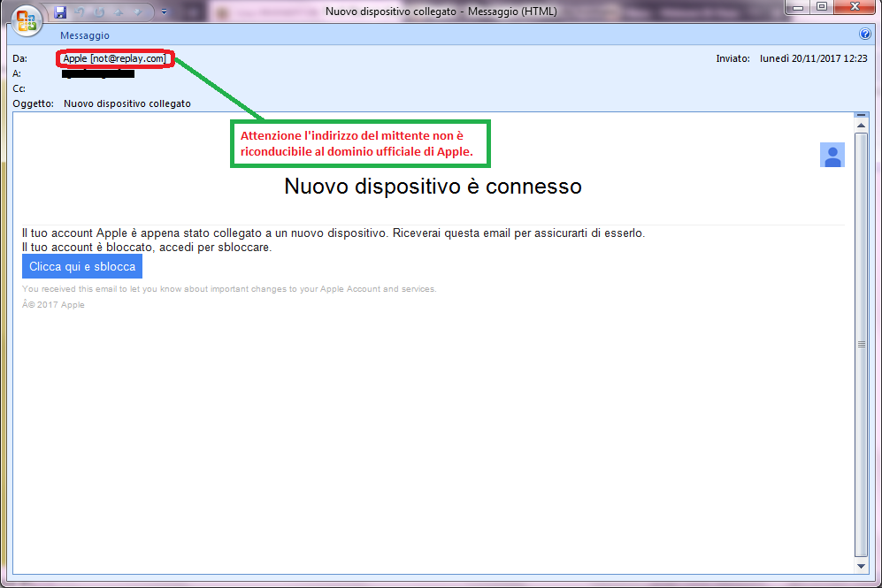The image size is (882, 588).
Task: Click the vertical scrollbar thumb
Action: click(861, 344)
